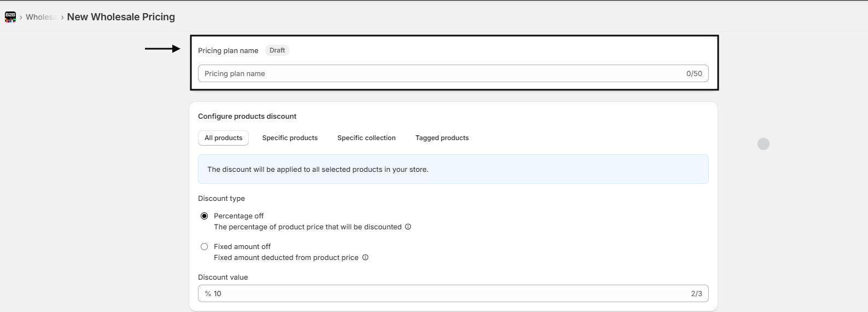
Task: Click the New Wholesale Pricing page title
Action: coord(121,17)
